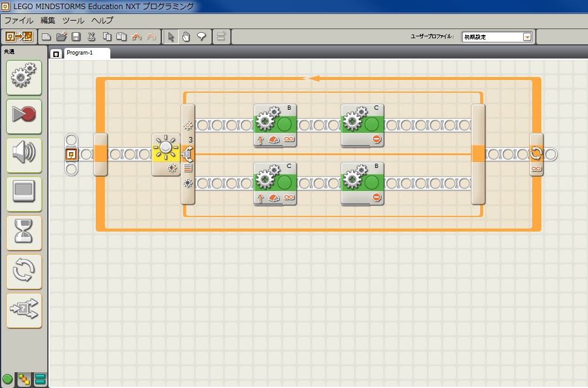Viewport: 588px width, 388px height.
Task: Click the loop end infinity block
Action: [x=536, y=155]
